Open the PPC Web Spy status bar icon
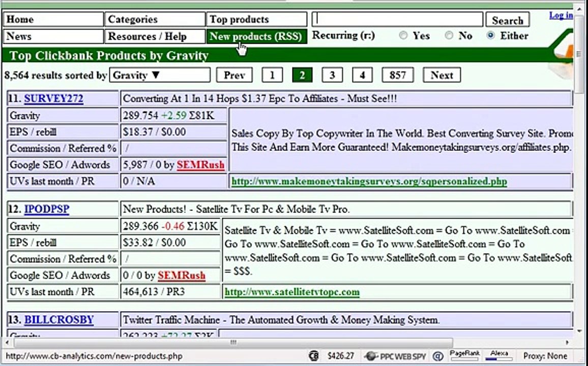The width and height of the screenshot is (588, 366). click(396, 356)
